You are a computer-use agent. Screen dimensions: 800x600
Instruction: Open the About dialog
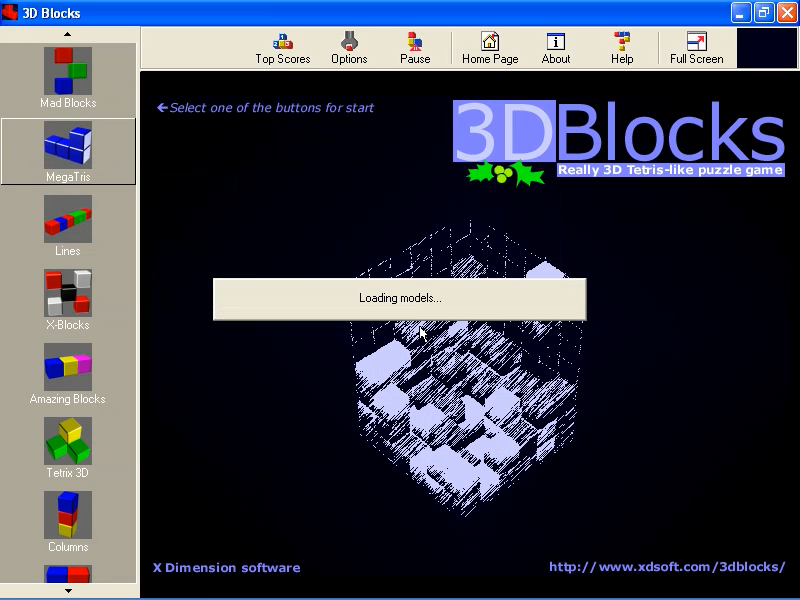(555, 47)
